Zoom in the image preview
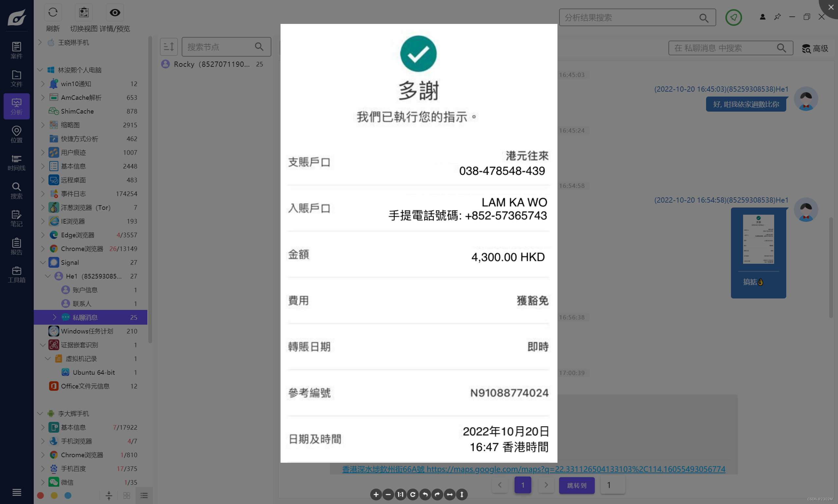The height and width of the screenshot is (504, 838). (x=376, y=495)
